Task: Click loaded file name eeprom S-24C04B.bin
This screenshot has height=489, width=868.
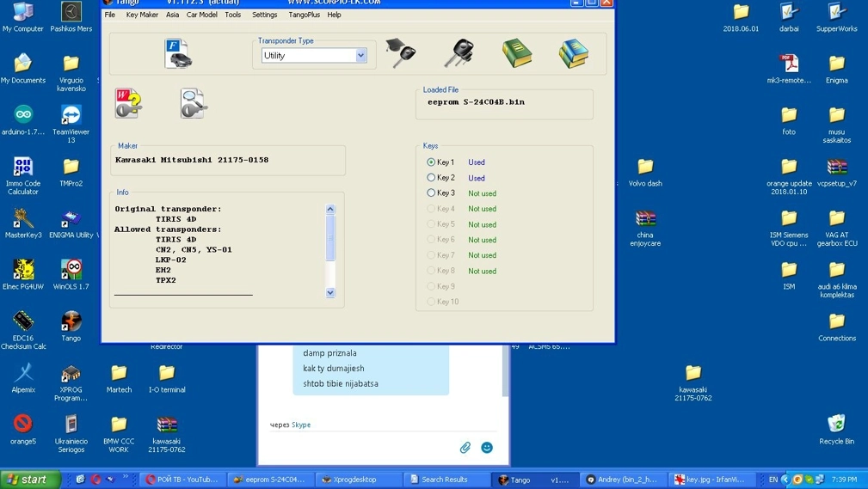Action: pos(476,101)
